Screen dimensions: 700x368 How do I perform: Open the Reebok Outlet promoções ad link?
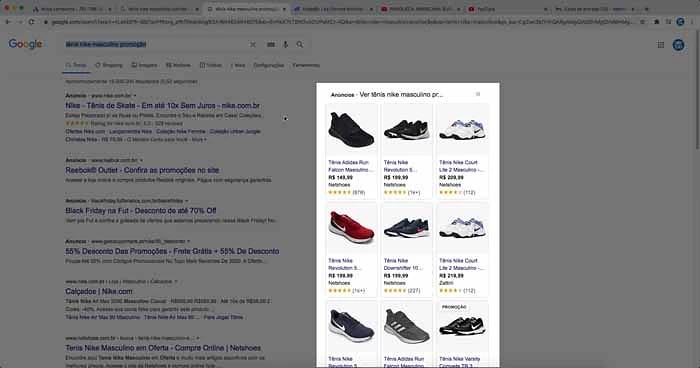point(142,170)
